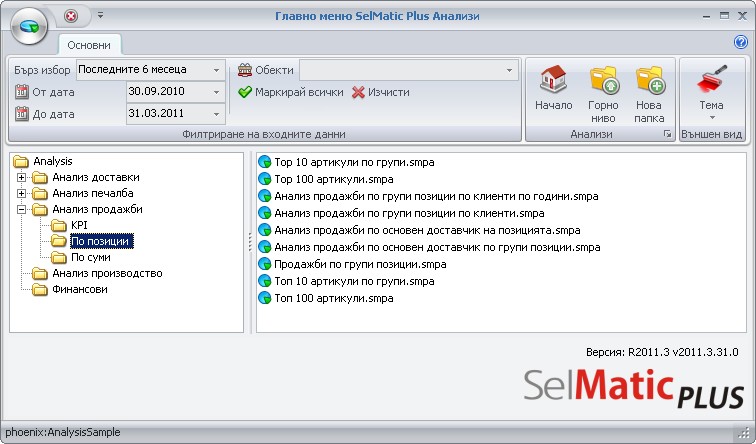Maximize the SelMatic Plus window

pos(724,16)
